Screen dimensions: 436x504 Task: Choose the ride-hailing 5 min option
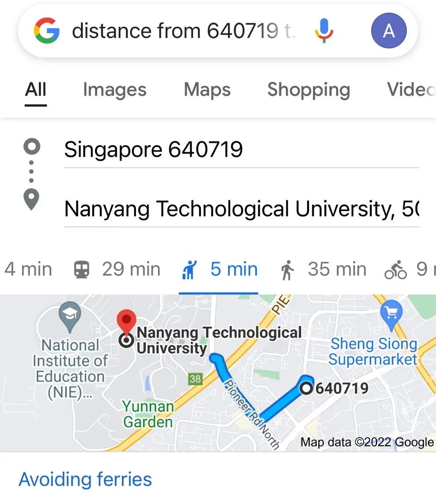(x=218, y=269)
